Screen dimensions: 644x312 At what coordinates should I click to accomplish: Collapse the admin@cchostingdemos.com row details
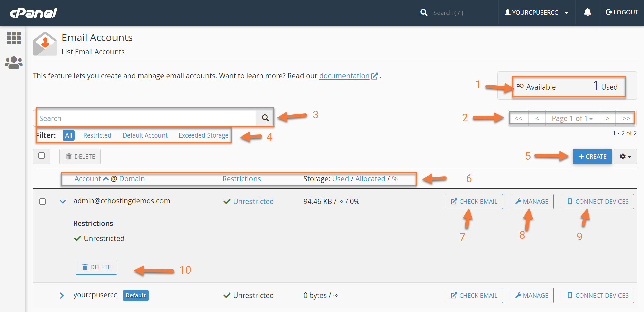coord(63,201)
